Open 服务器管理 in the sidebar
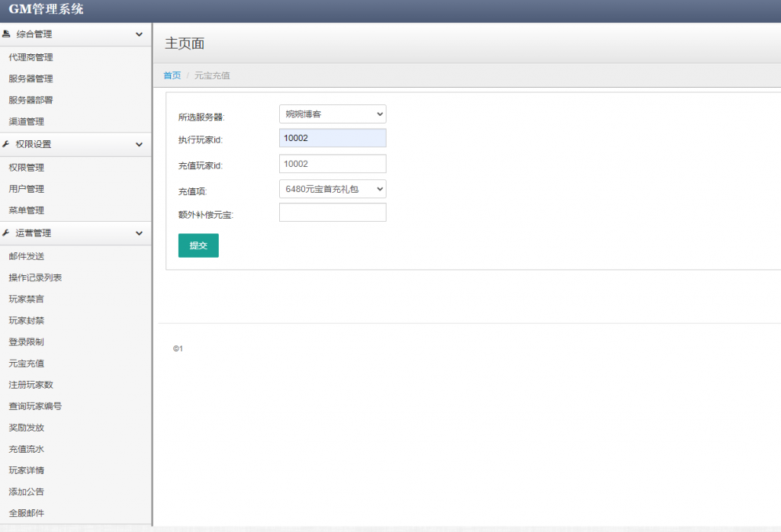Screen dimensions: 781x532 (31, 79)
